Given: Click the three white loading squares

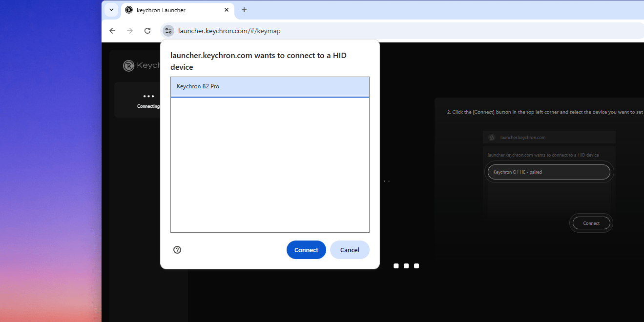Looking at the screenshot, I should (x=406, y=266).
